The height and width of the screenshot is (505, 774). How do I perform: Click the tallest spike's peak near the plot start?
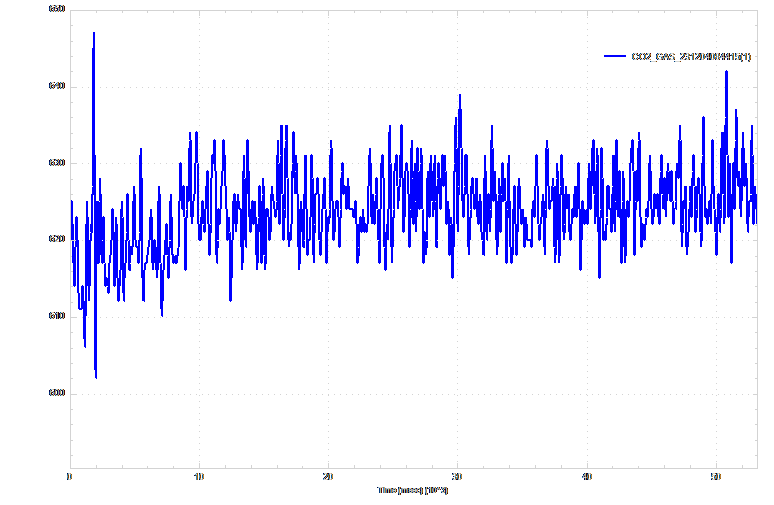click(x=94, y=33)
